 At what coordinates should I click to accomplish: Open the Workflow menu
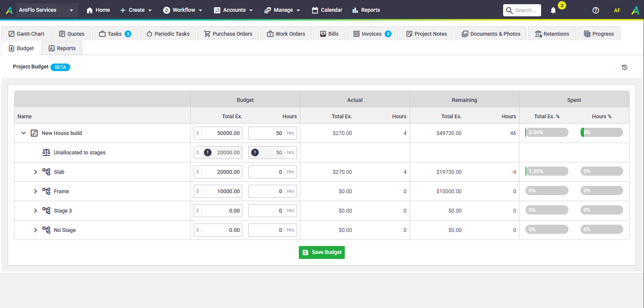point(183,10)
